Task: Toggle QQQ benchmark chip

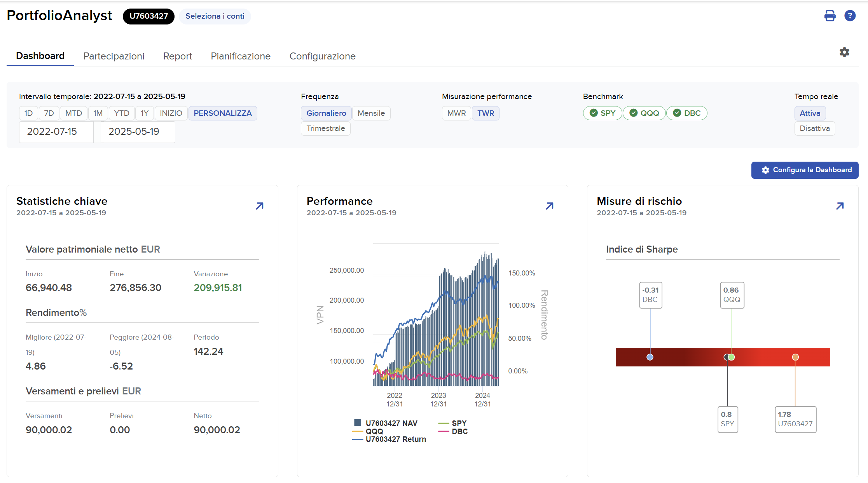Action: [644, 113]
